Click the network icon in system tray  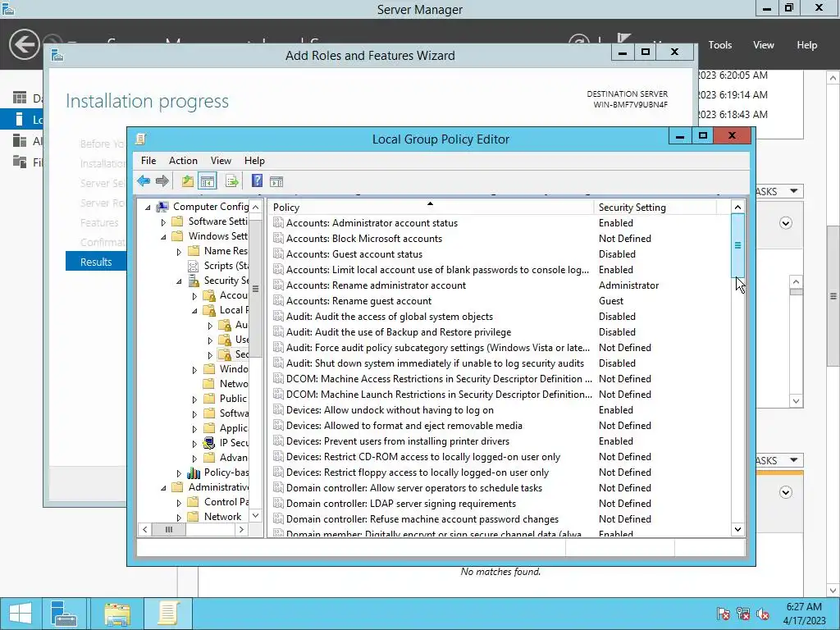(743, 614)
